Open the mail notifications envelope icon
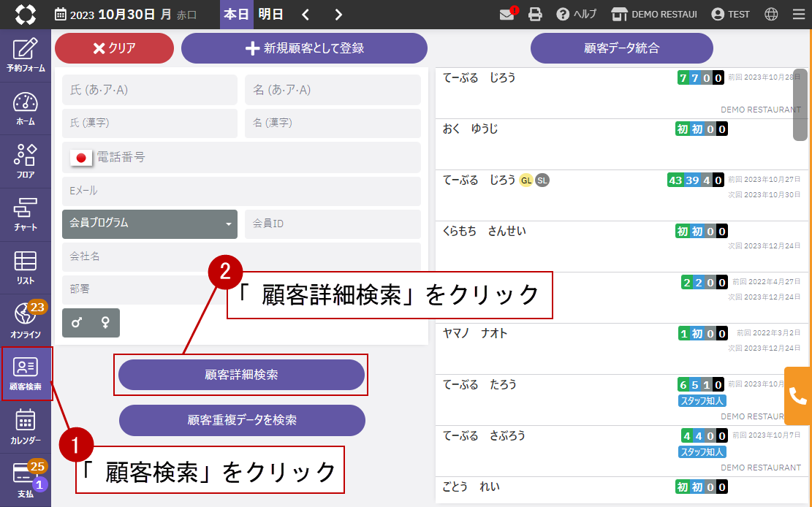Viewport: 812px width, 507px height. 507,15
